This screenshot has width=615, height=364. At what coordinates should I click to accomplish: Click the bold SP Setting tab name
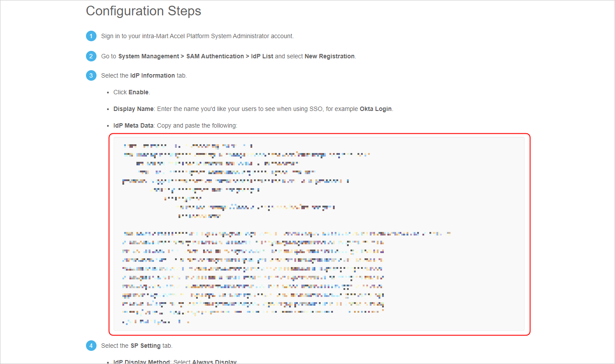[x=146, y=346]
